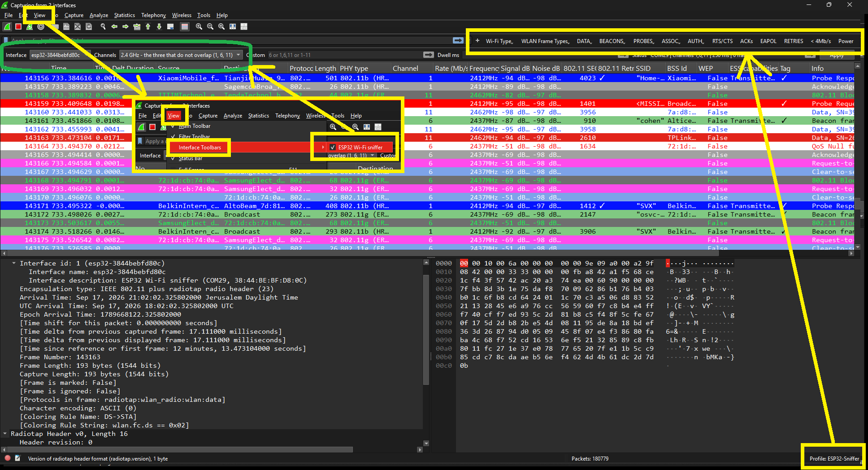Image resolution: width=868 pixels, height=470 pixels.
Task: Open the Telephony menu
Action: pos(153,15)
